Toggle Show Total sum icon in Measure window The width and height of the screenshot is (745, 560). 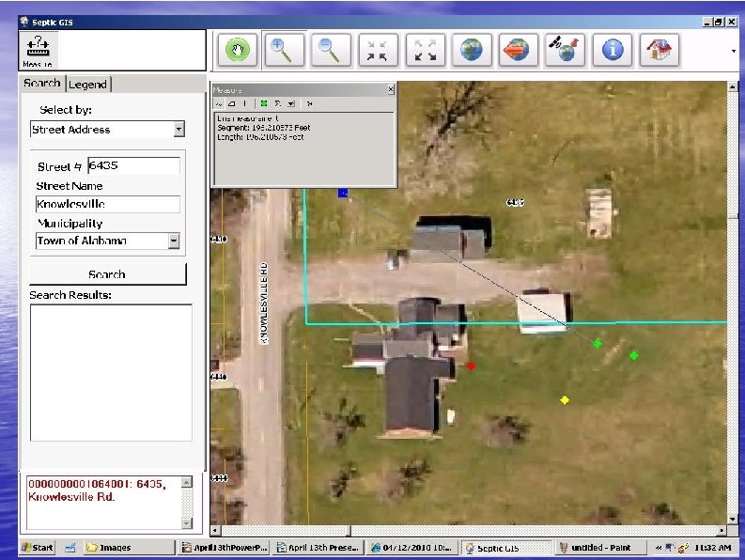point(277,103)
